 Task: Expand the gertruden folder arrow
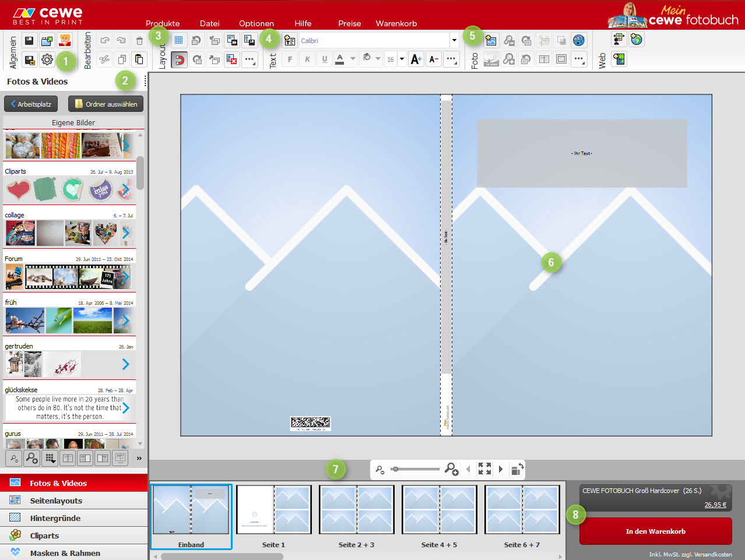[x=126, y=364]
